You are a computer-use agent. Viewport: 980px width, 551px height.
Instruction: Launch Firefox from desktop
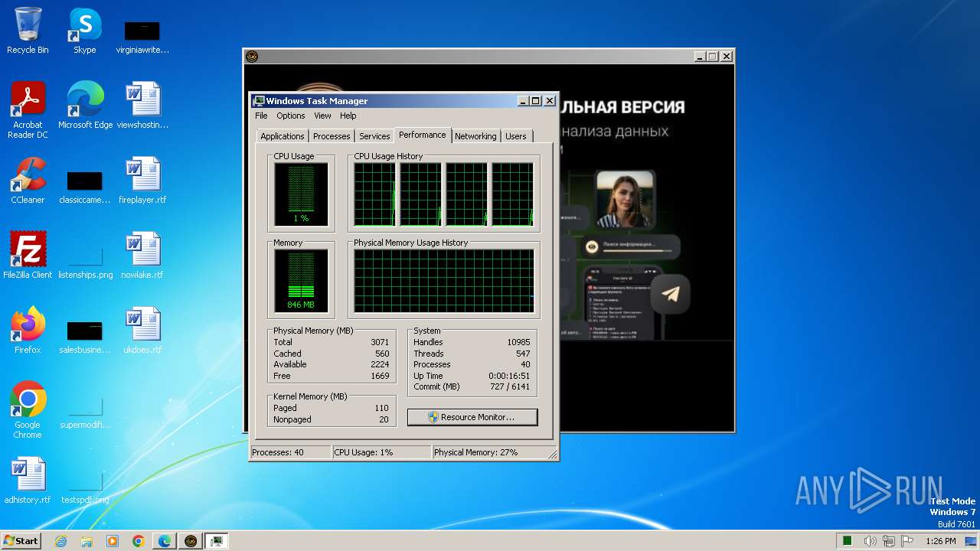click(28, 331)
